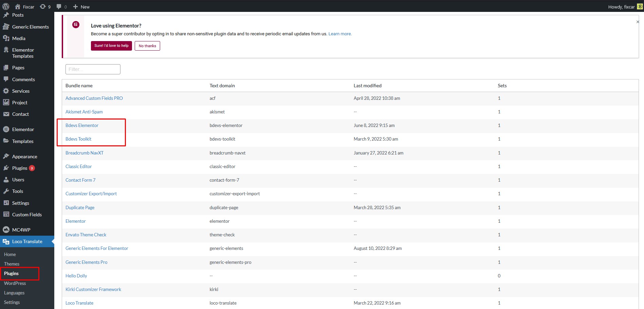Screen dimensions: 644x309
Task: Click the Elementor logo in the notice banner
Action: (x=76, y=24)
